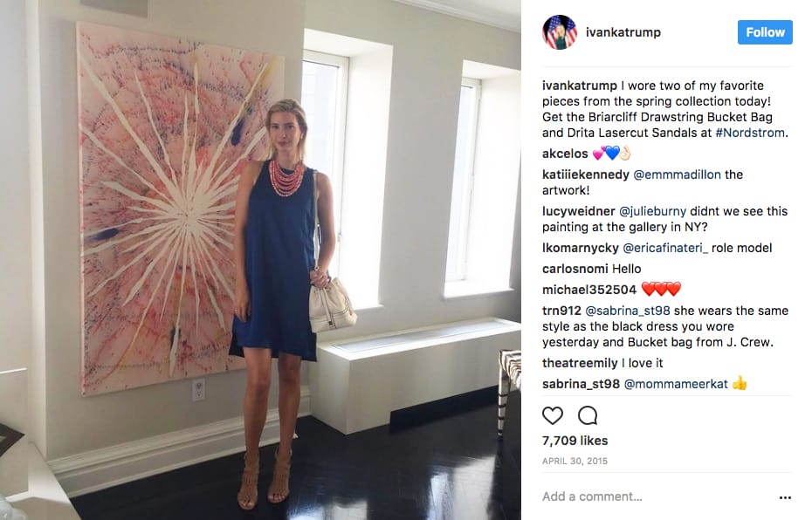Visit commenter akcelos profile
The width and height of the screenshot is (812, 520).
565,154
